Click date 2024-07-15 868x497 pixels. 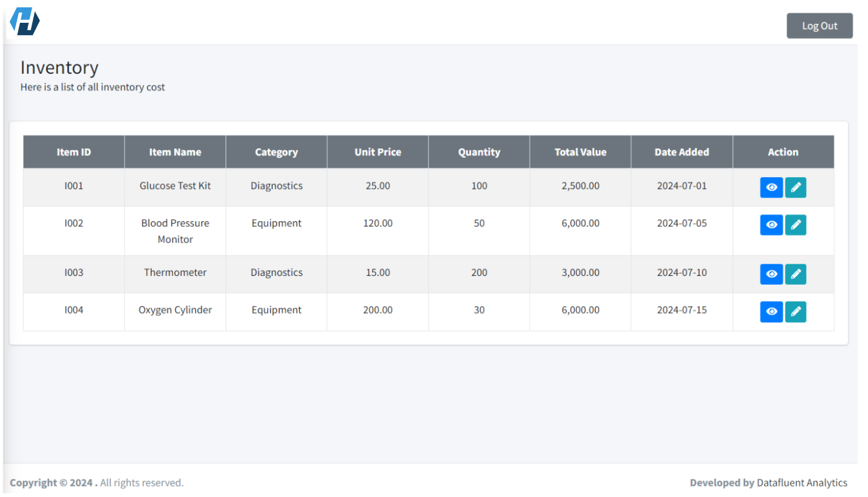[x=682, y=310]
